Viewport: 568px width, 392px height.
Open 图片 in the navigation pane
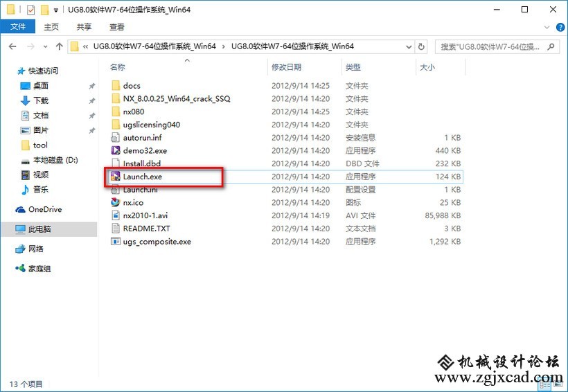coord(41,130)
